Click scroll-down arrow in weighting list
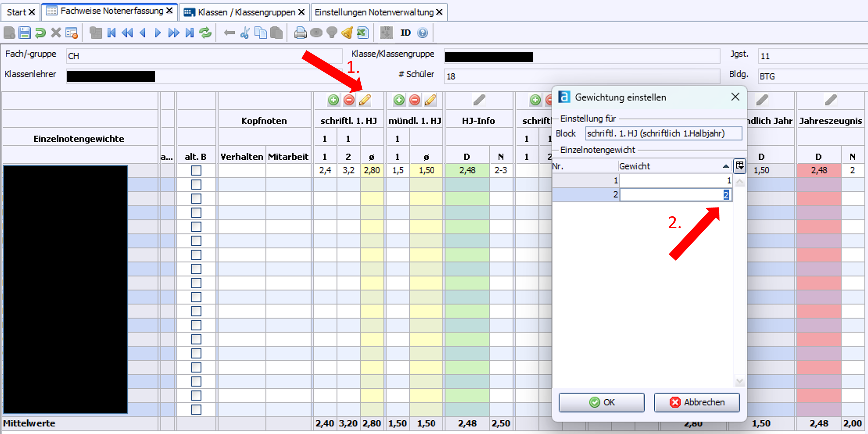 coord(740,382)
